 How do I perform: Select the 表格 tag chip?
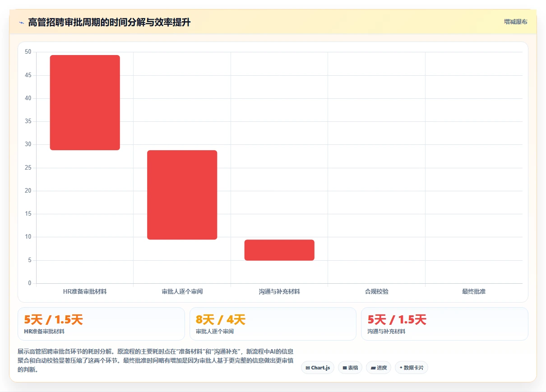pyautogui.click(x=350, y=368)
